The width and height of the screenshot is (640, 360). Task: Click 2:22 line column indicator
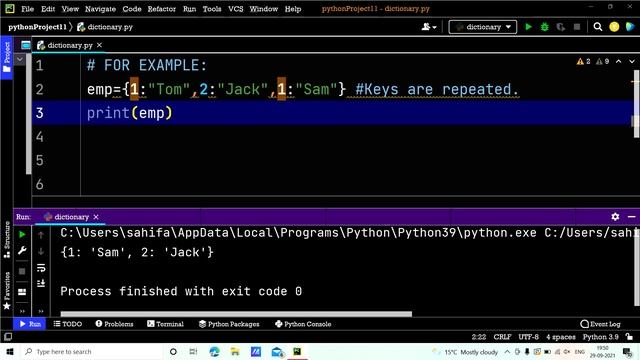tap(478, 337)
